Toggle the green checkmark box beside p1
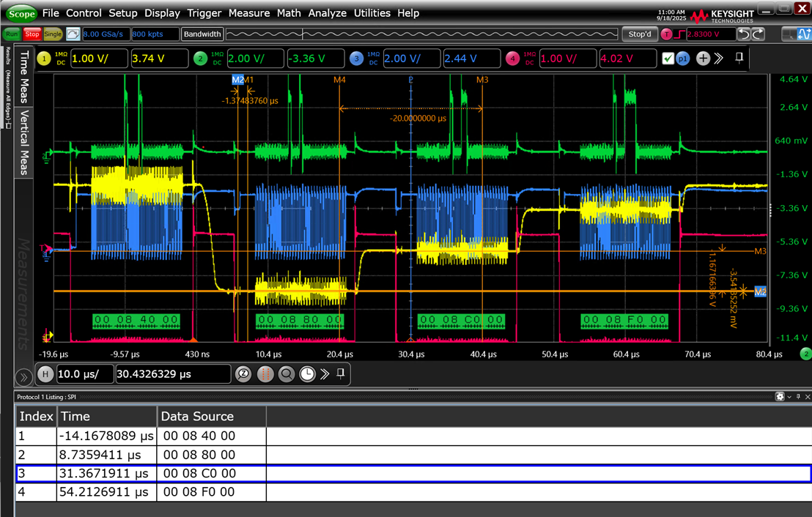Image resolution: width=812 pixels, height=517 pixels. pyautogui.click(x=668, y=59)
